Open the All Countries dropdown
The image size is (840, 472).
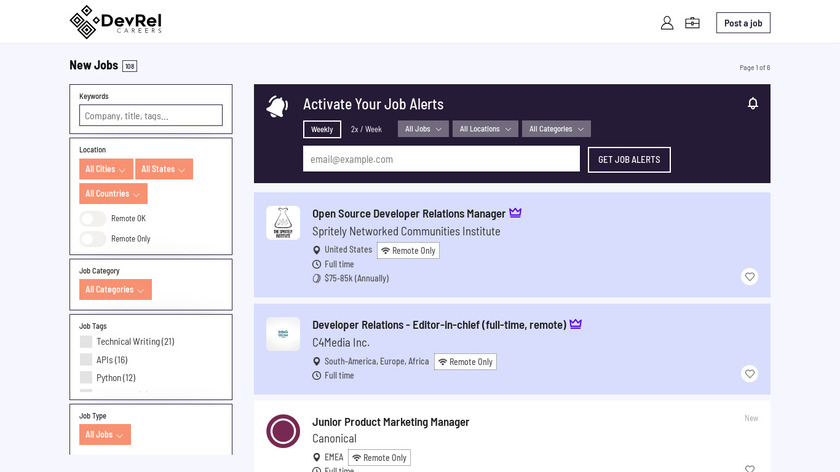pos(113,193)
